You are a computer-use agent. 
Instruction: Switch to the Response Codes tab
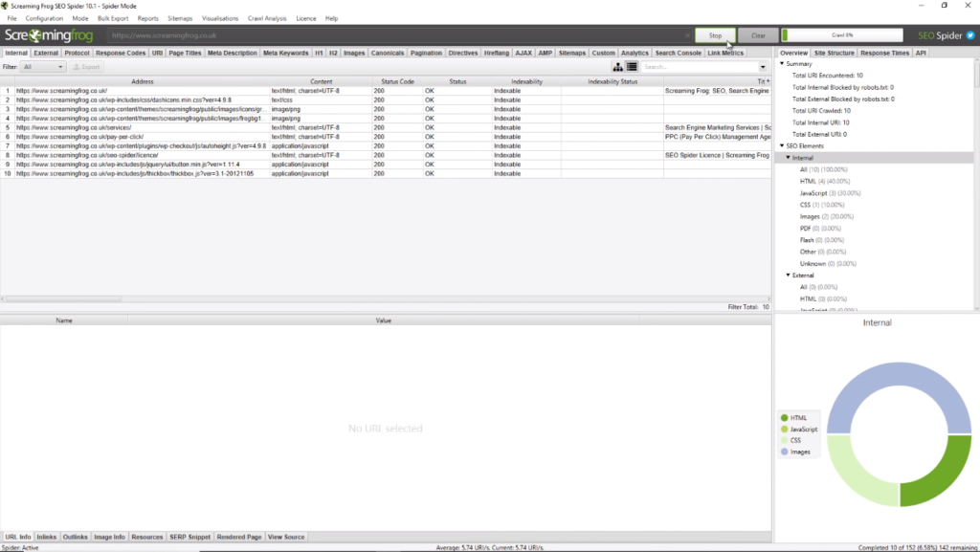click(x=121, y=53)
